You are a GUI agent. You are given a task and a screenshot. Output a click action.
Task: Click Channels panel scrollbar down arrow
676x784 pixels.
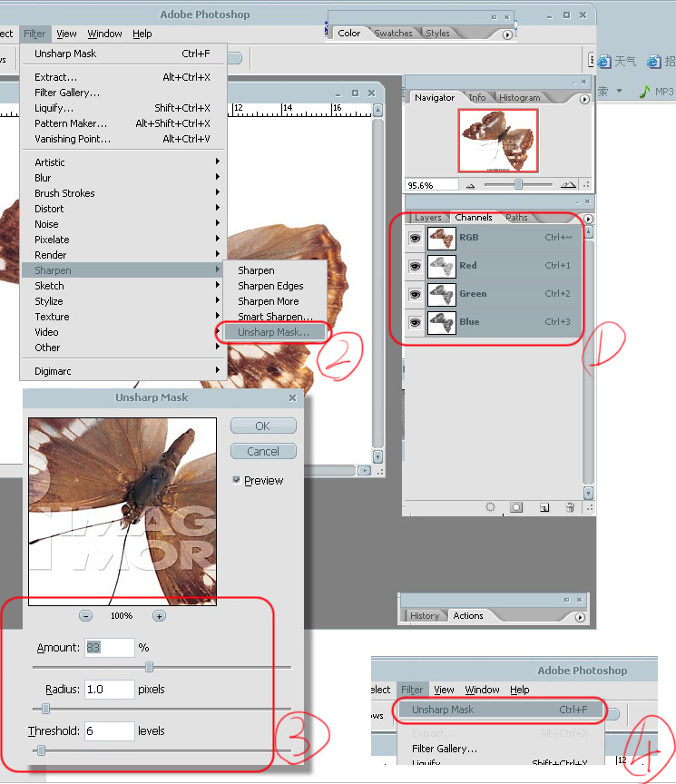[x=589, y=493]
